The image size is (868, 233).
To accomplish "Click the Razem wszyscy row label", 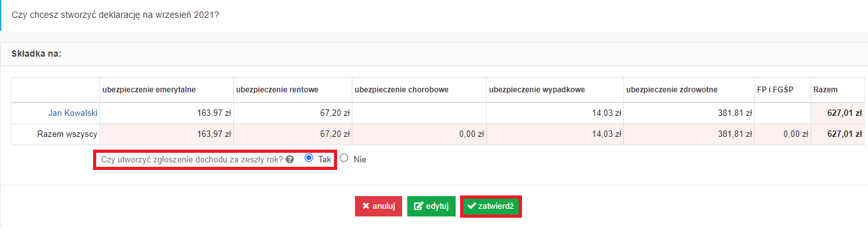I will pyautogui.click(x=68, y=134).
